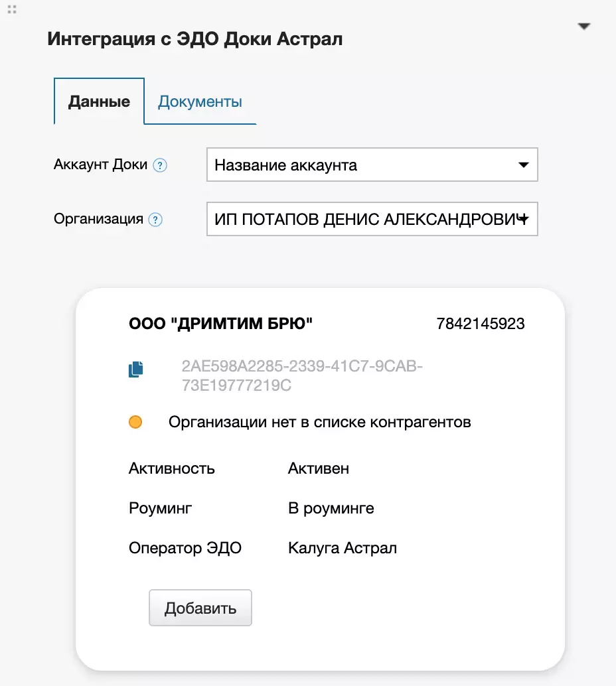616x686 pixels.
Task: Click the Интеграция с ЭДО Доки Астрал title
Action: pyautogui.click(x=195, y=39)
